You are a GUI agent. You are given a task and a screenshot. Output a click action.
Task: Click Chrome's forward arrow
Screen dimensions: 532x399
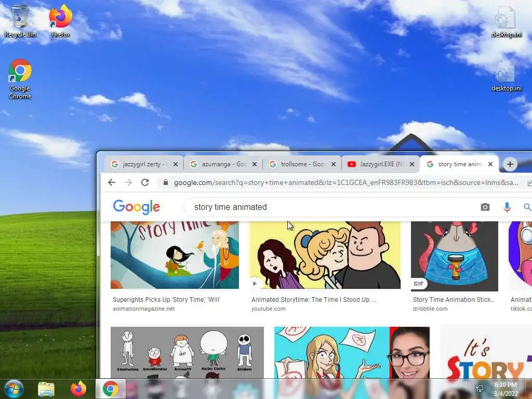click(x=128, y=182)
